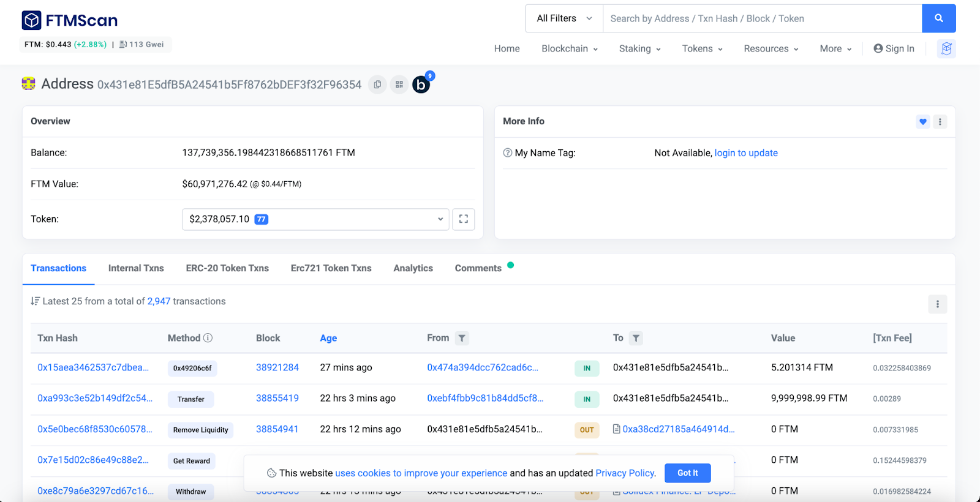Open 'uses cookies to improve your experience' link

pyautogui.click(x=421, y=473)
